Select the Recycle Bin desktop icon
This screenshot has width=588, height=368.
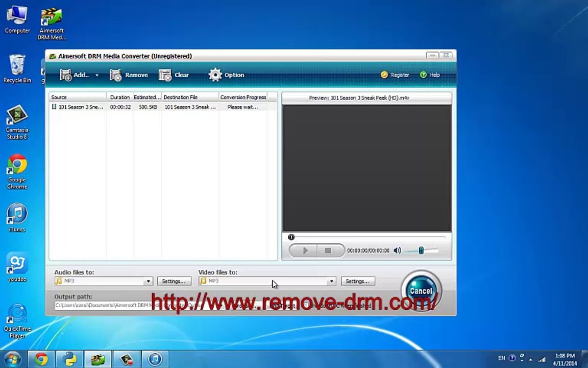(x=17, y=68)
